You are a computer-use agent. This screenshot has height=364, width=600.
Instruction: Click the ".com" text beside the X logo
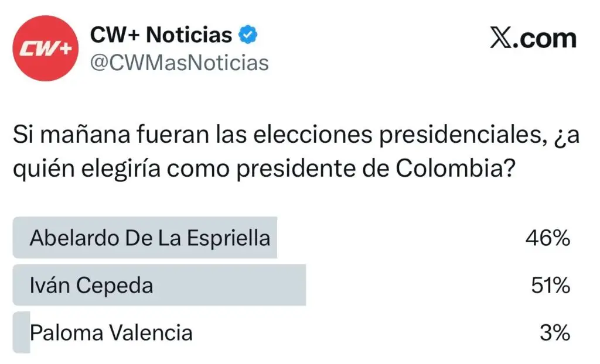coord(545,39)
